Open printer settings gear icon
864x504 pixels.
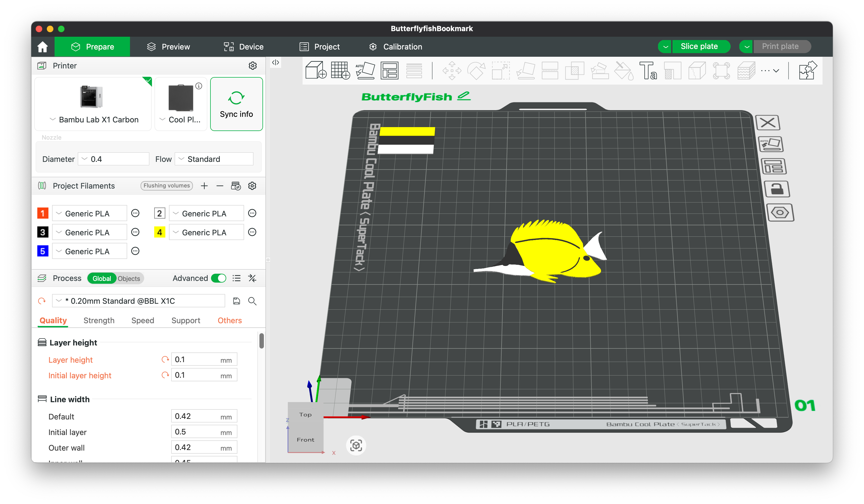pyautogui.click(x=253, y=65)
